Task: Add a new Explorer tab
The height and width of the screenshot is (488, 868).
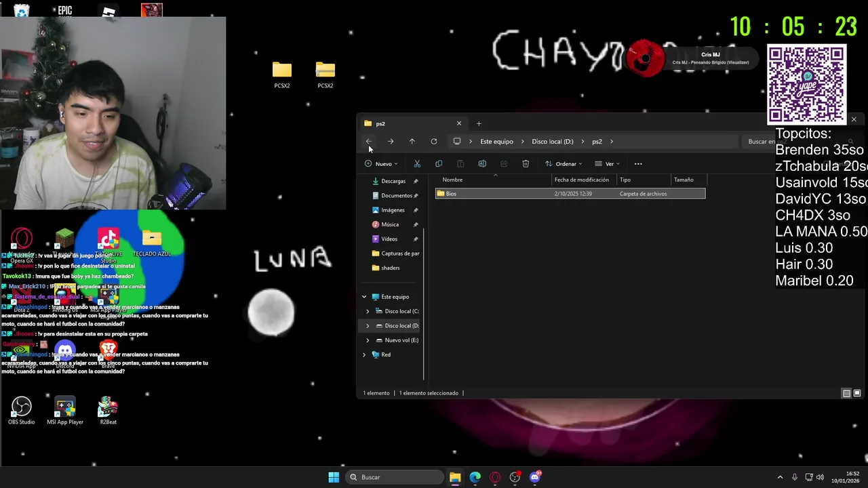Action: pos(479,123)
